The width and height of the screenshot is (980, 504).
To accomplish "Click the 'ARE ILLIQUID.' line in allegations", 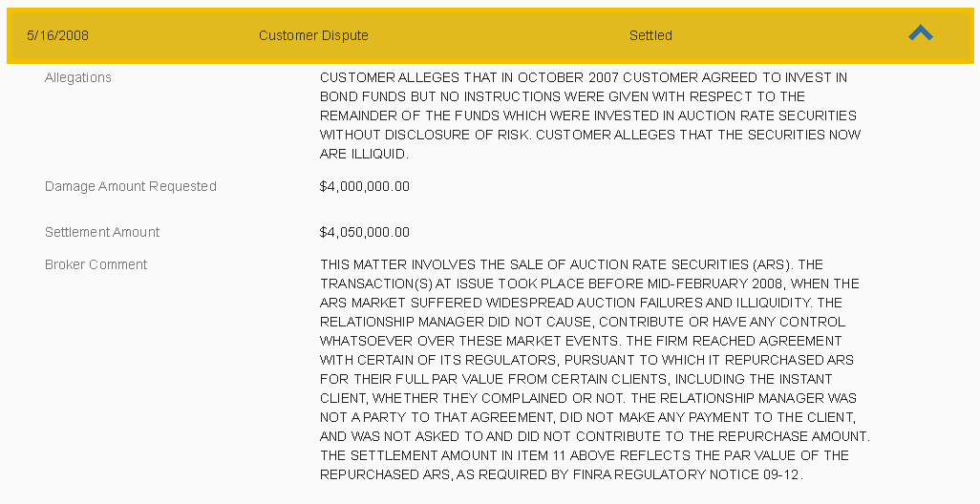I will (x=364, y=154).
